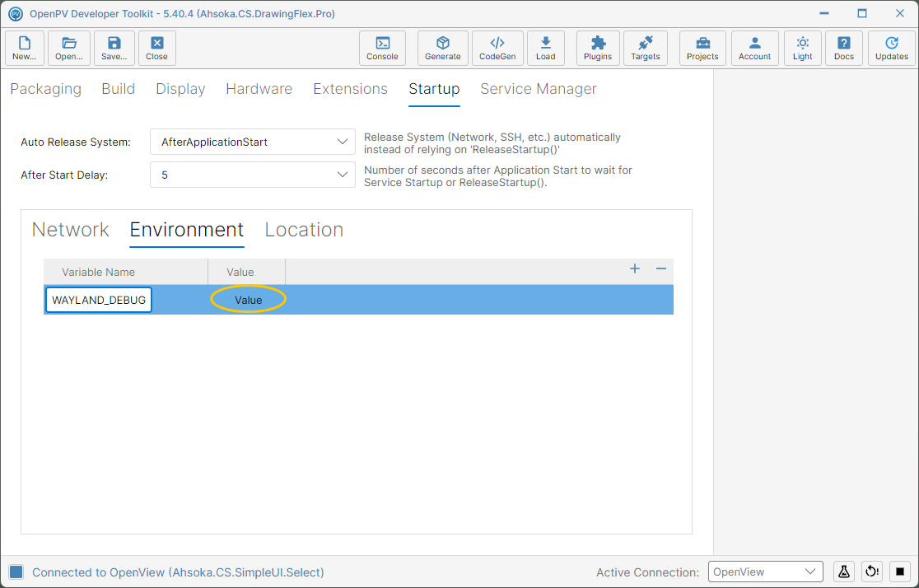This screenshot has width=919, height=588.
Task: Open the Network sub-tab
Action: [x=70, y=230]
